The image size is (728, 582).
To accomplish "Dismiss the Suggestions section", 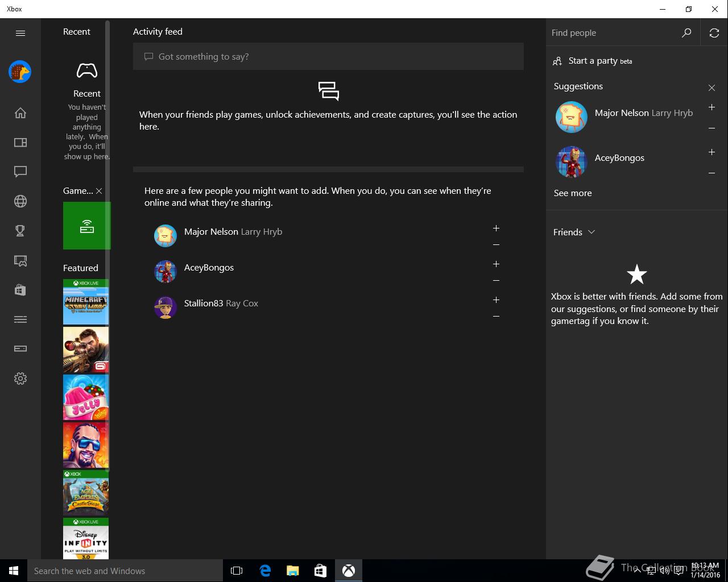I will coord(712,88).
